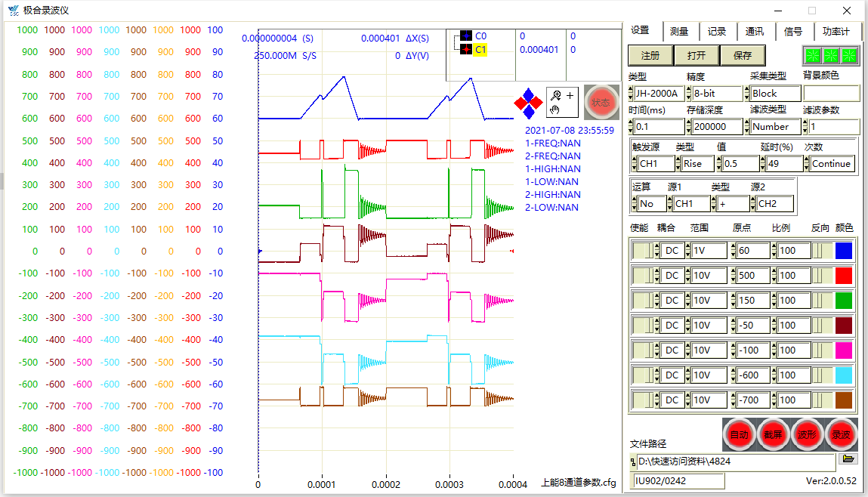Viewport: 868px width, 497px height.
Task: Select the crosshair cursor tool
Action: point(572,96)
